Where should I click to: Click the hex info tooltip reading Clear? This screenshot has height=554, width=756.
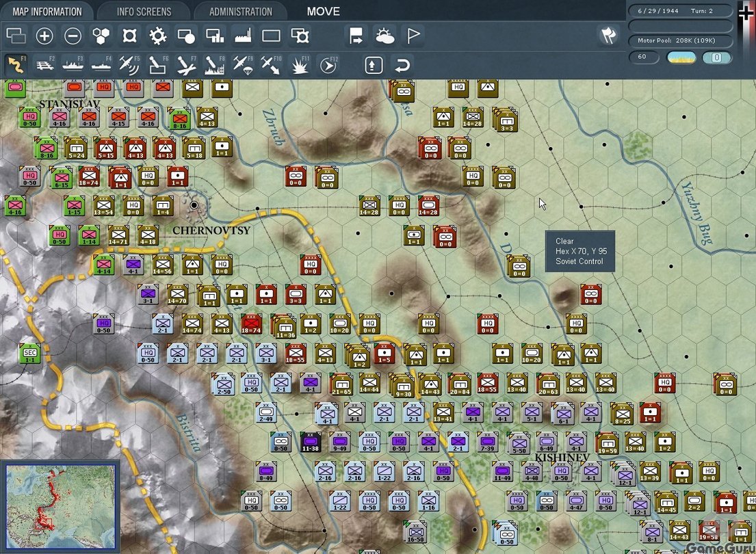pyautogui.click(x=580, y=251)
